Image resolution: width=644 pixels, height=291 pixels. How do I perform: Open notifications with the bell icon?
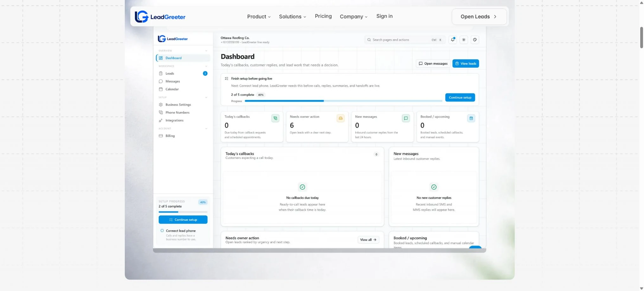(453, 40)
